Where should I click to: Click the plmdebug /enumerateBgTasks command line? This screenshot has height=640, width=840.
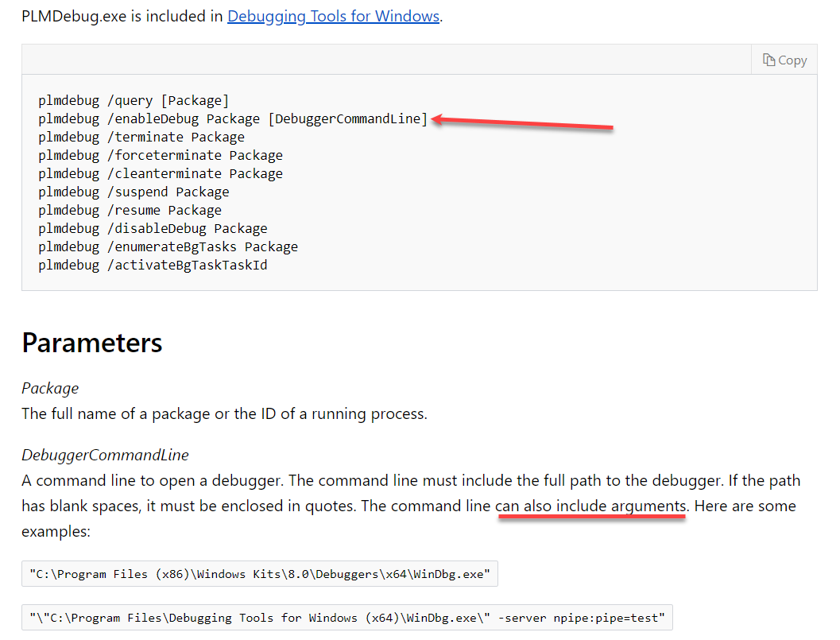pyautogui.click(x=168, y=247)
